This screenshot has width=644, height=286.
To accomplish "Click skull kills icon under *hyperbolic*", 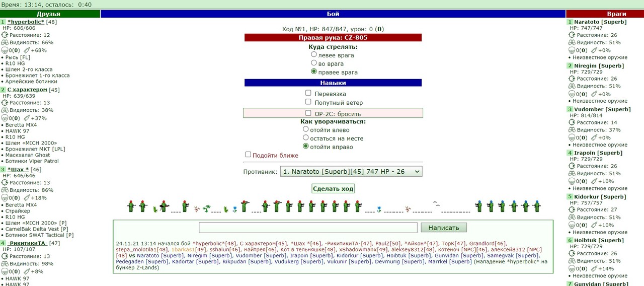I will tap(5, 50).
